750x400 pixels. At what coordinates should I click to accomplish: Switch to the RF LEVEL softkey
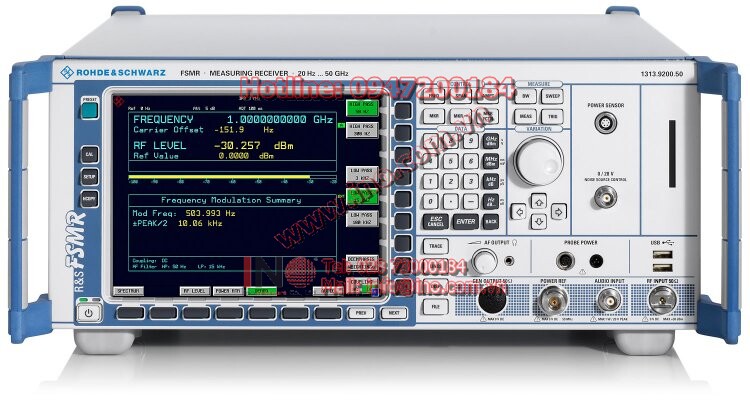pyautogui.click(x=195, y=291)
